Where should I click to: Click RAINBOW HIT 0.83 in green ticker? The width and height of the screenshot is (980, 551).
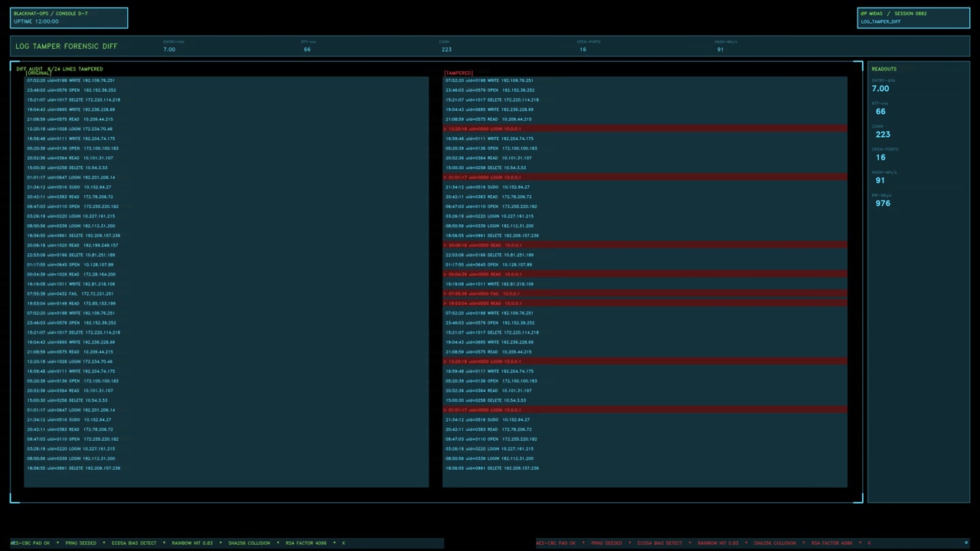[x=192, y=543]
